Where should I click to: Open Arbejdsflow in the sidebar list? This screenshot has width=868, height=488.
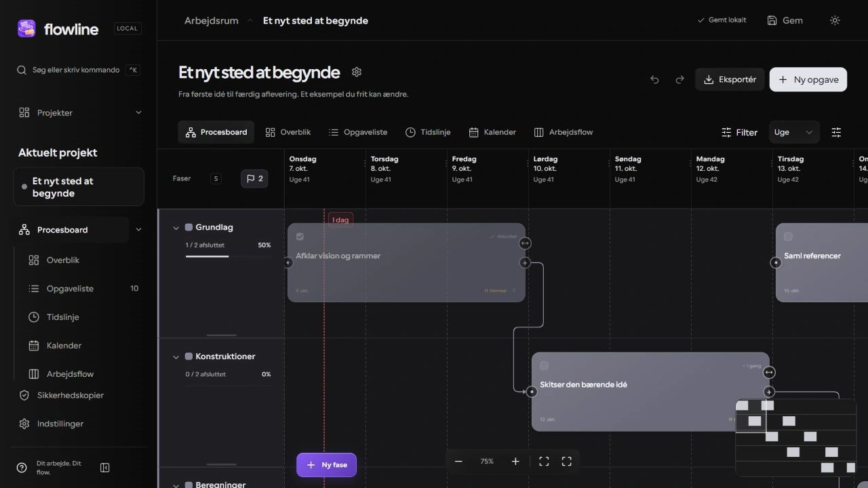70,374
